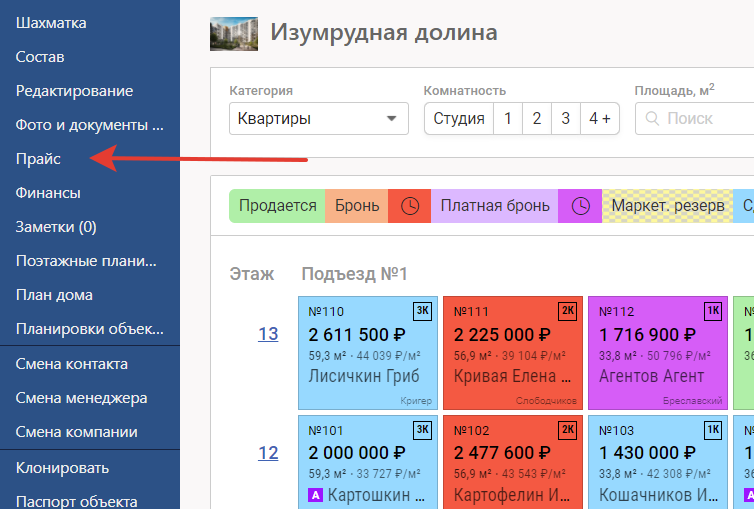Click the 3К badge on apartment №110
This screenshot has width=754, height=509.
point(423,311)
